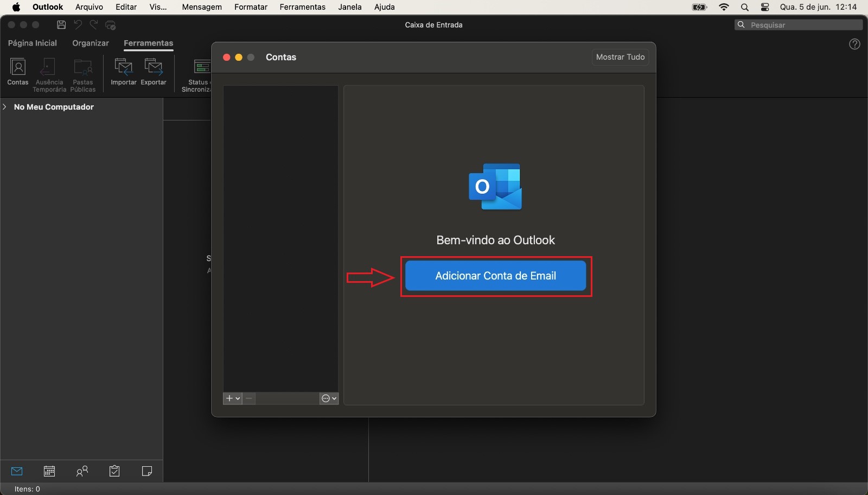The width and height of the screenshot is (868, 495).
Task: Switch to the Organizar ribbon tab
Action: 91,43
